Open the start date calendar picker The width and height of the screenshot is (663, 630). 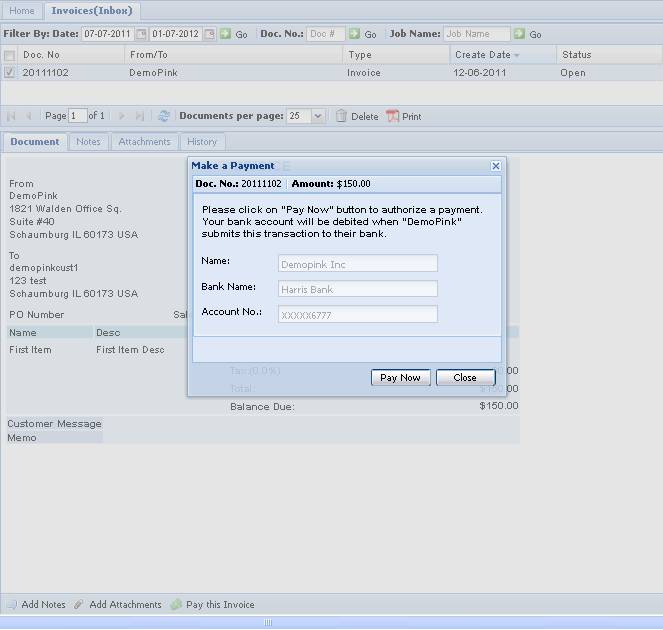(x=141, y=34)
